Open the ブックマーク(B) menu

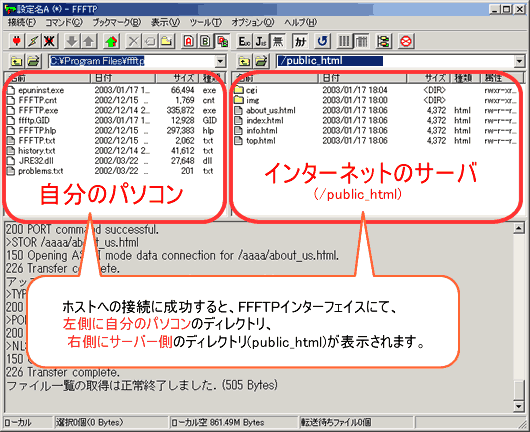coord(117,23)
